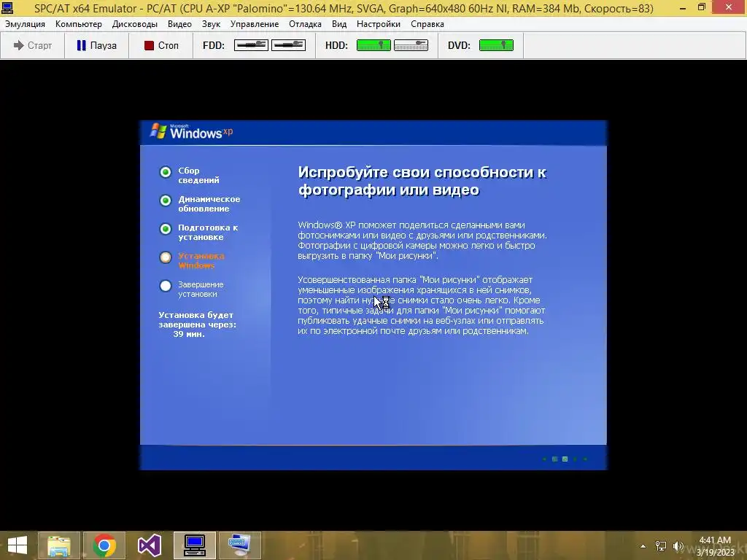Click the second gray HDD indicator
747x560 pixels.
coord(411,45)
